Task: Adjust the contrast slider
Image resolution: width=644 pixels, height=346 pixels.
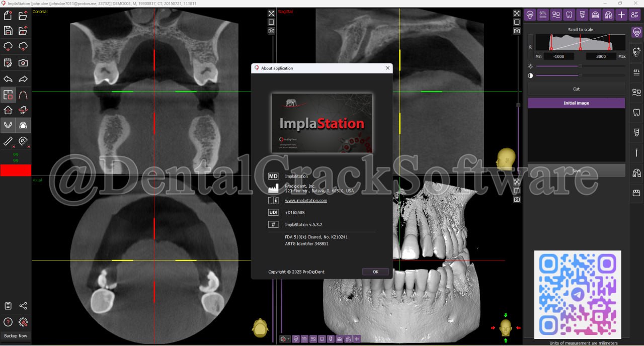Action: click(x=581, y=75)
